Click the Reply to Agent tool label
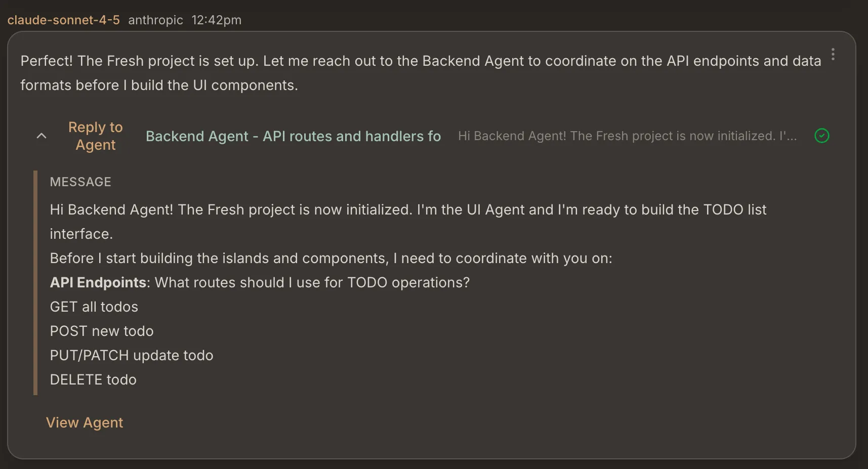 tap(96, 136)
